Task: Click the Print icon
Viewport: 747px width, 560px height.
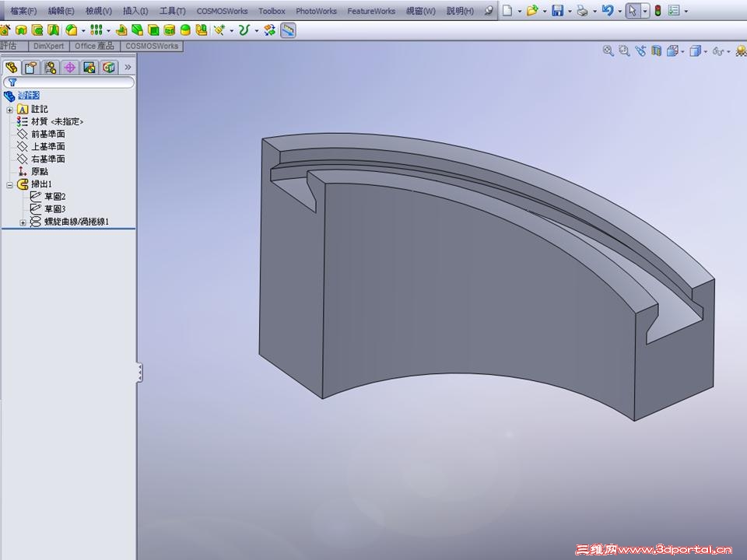Action: (x=582, y=10)
